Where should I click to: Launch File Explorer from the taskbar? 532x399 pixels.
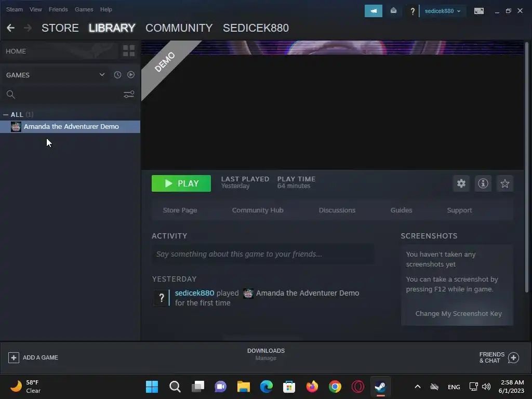click(243, 387)
